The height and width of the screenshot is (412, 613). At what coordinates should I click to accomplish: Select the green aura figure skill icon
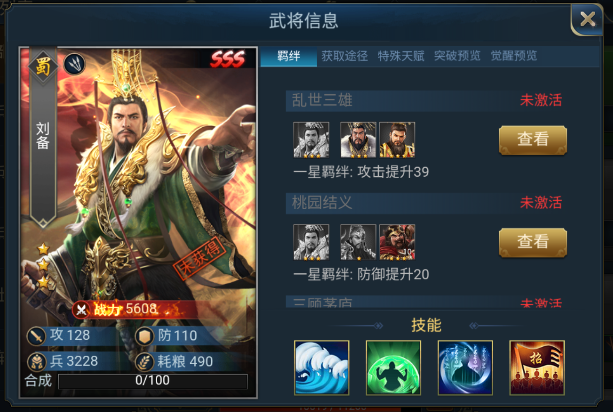[393, 367]
